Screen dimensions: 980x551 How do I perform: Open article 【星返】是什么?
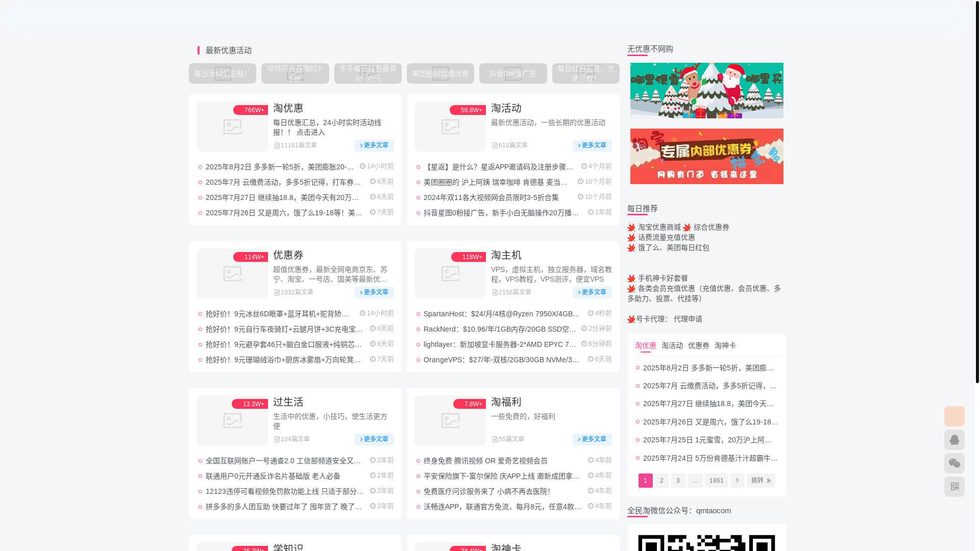(498, 167)
